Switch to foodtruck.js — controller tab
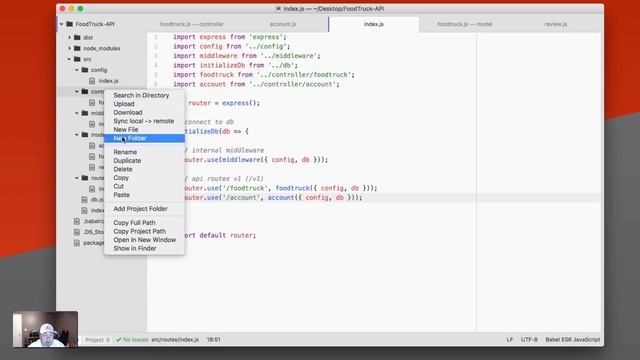 coord(192,24)
